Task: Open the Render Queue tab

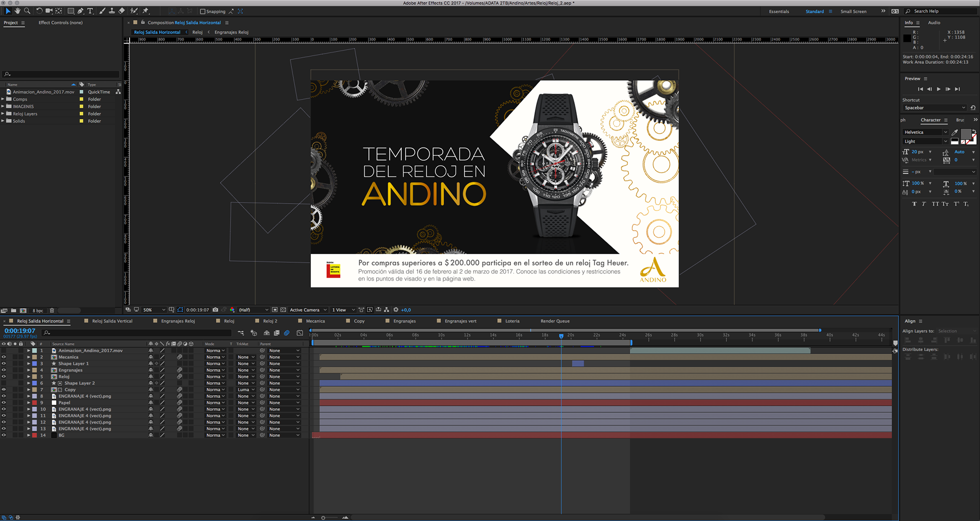Action: pyautogui.click(x=555, y=321)
